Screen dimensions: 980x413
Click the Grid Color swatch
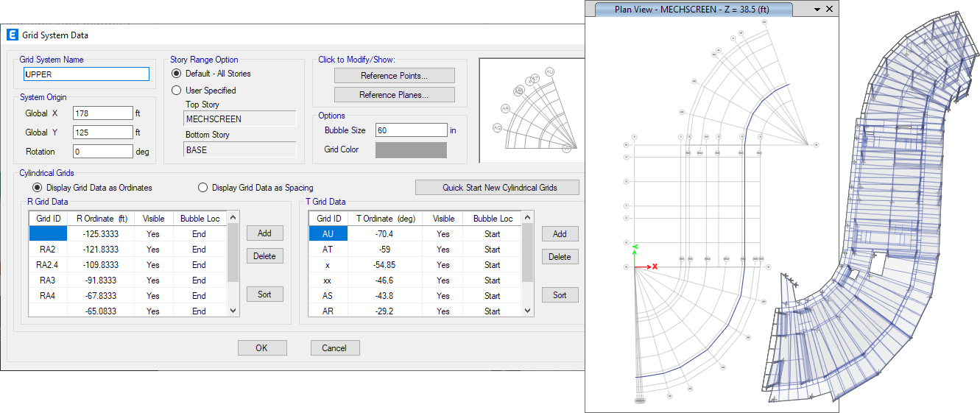pyautogui.click(x=411, y=150)
